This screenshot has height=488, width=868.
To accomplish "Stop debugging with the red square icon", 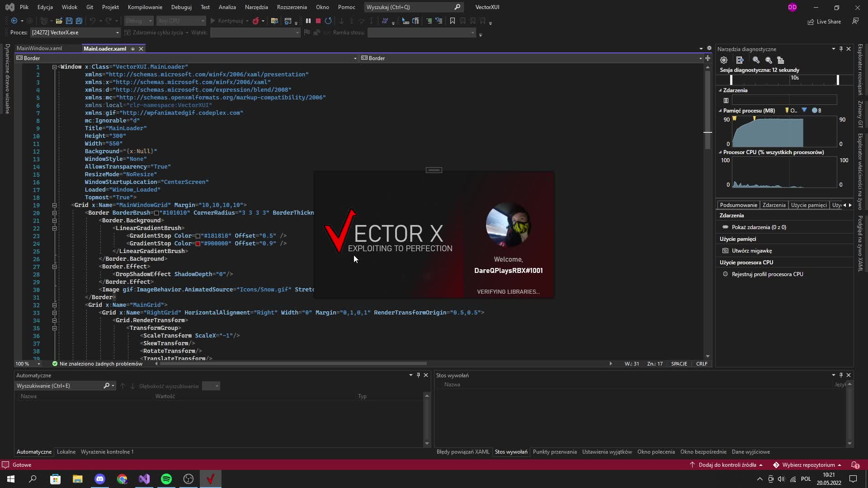I will tap(318, 21).
